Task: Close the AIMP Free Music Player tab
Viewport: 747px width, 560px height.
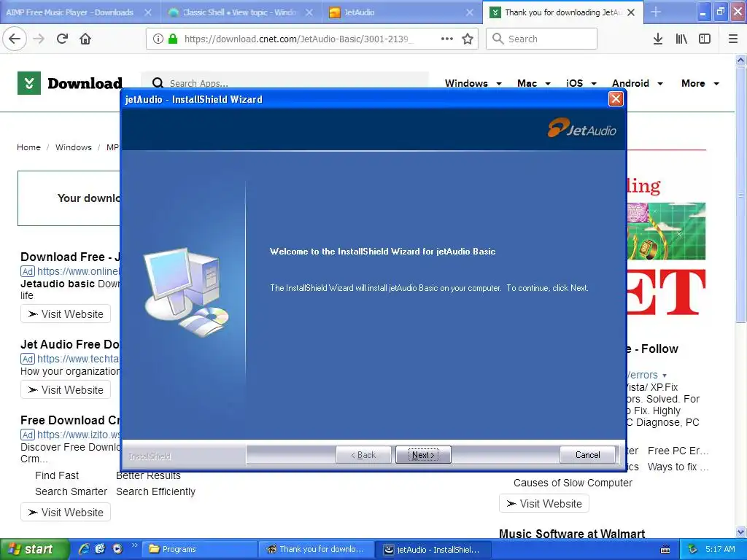Action: point(148,12)
